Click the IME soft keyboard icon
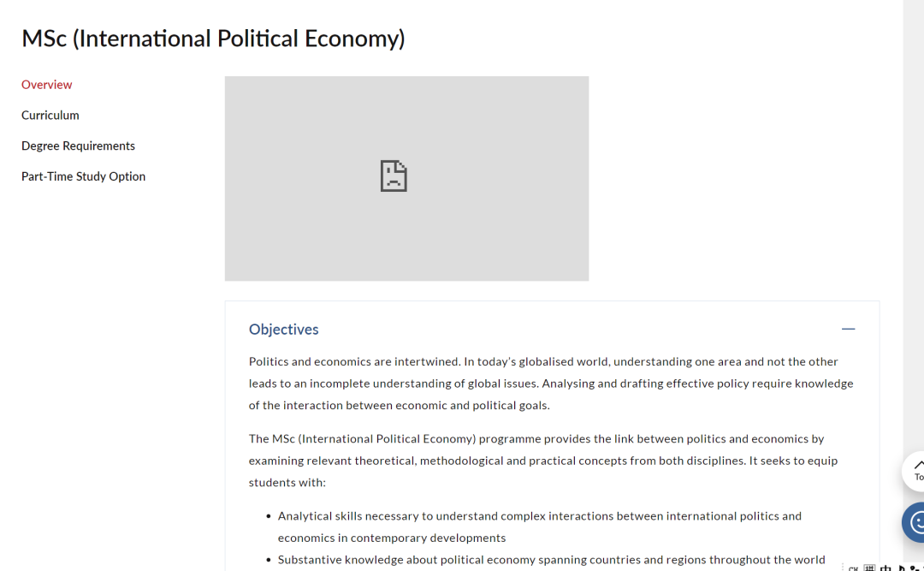The image size is (924, 571). pyautogui.click(x=869, y=568)
